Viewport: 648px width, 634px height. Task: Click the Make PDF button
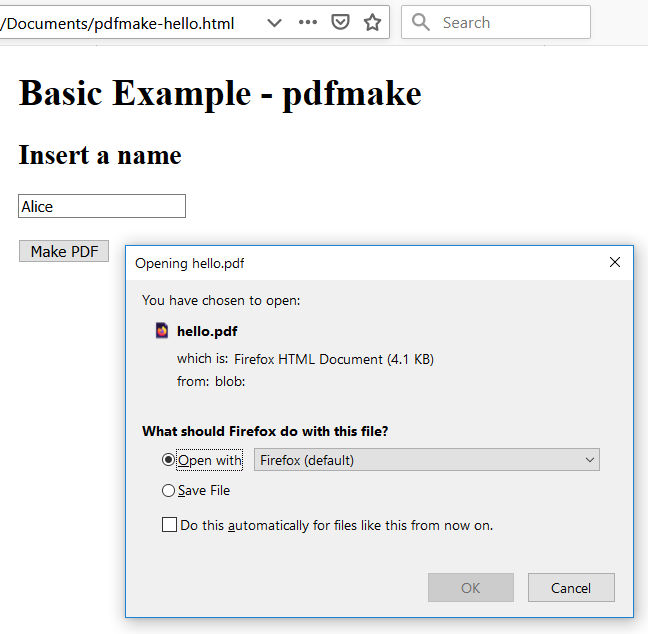pos(64,251)
